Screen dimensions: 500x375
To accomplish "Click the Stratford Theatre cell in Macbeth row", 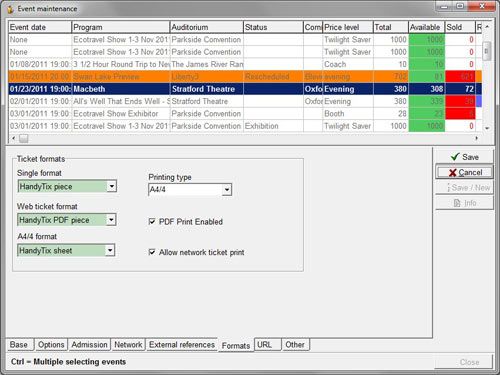I will 207,89.
